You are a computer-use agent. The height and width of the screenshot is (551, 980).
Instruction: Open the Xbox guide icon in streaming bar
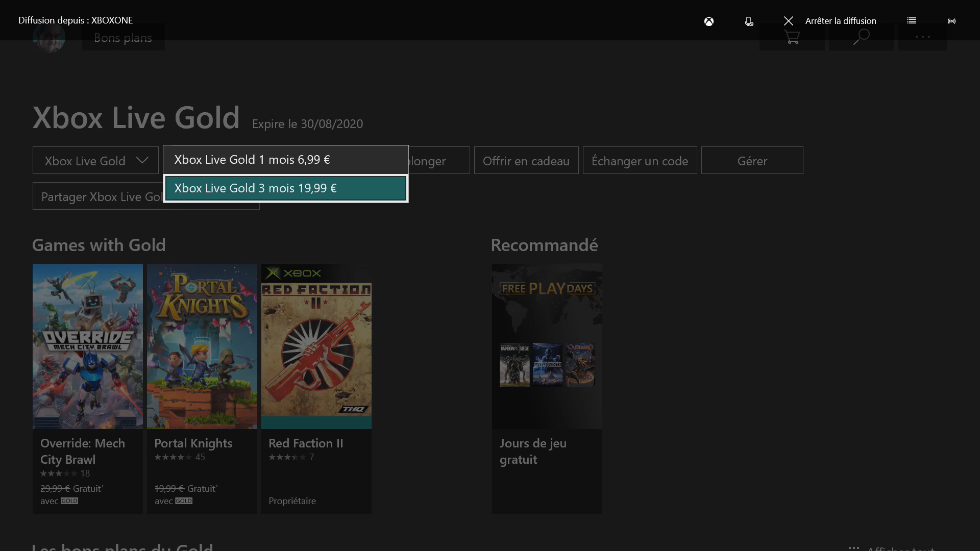709,21
